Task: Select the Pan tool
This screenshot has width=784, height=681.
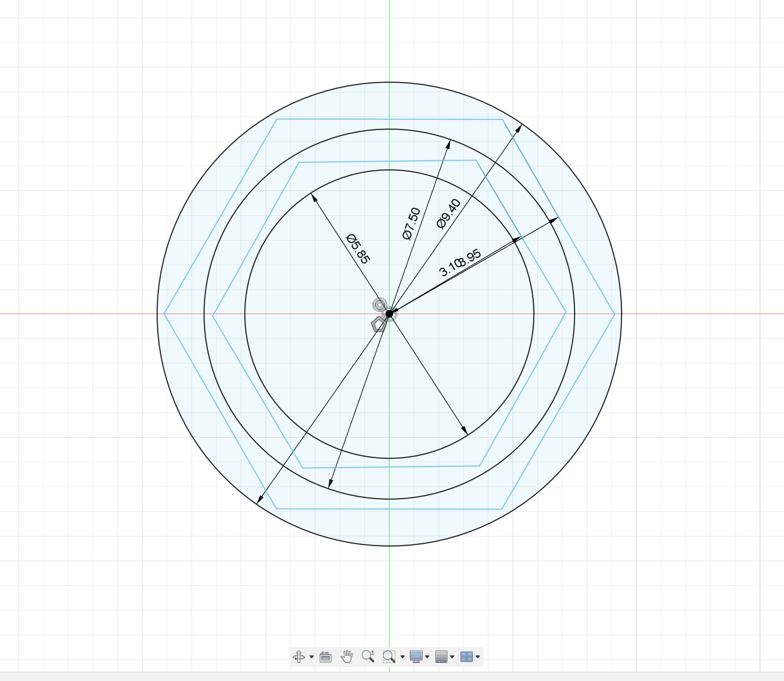Action: (347, 657)
